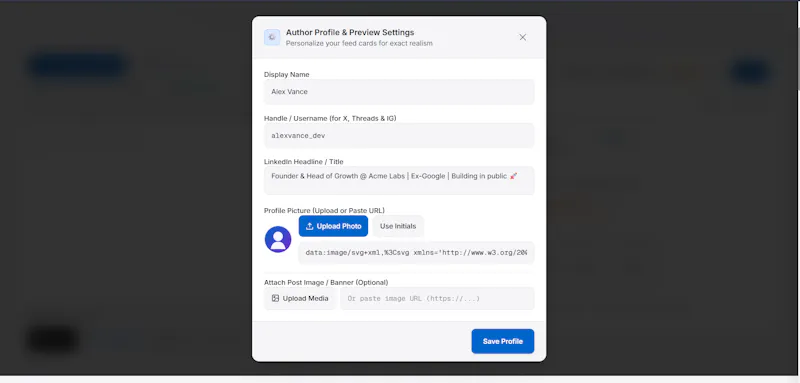This screenshot has height=383, width=800.
Task: Edit the Handle / Username field
Action: click(x=399, y=136)
